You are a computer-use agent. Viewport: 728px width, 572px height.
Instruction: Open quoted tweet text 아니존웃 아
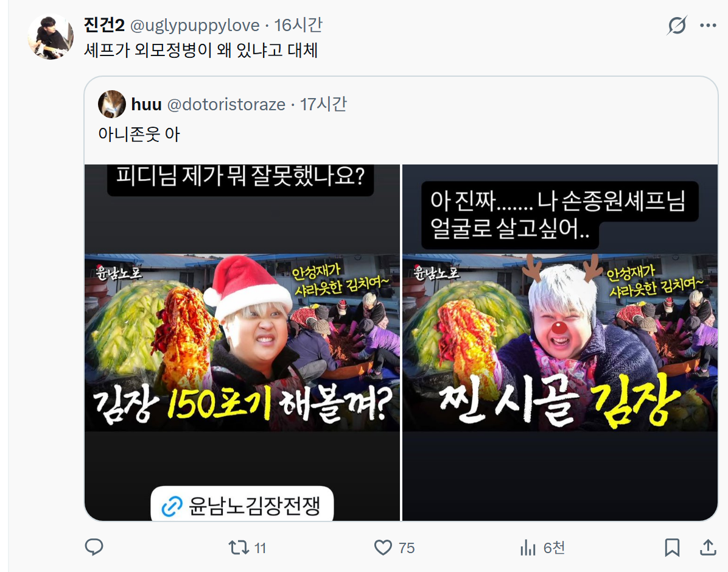pos(139,134)
